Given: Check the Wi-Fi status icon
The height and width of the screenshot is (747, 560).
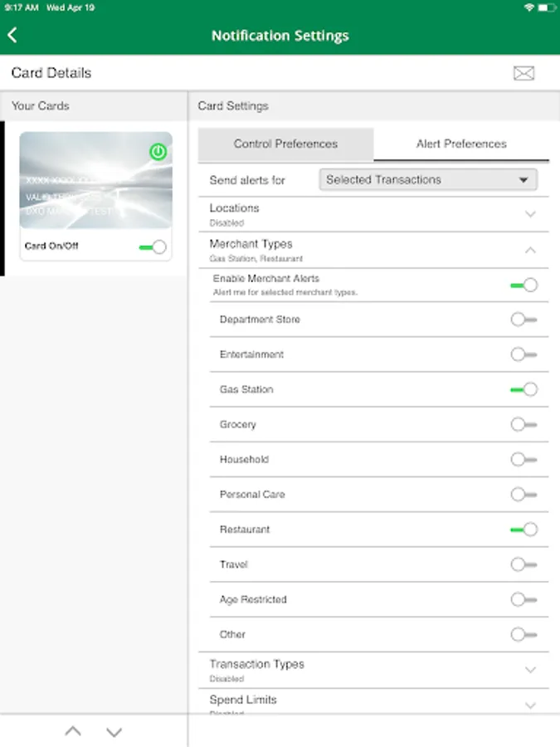Looking at the screenshot, I should pos(529,7).
